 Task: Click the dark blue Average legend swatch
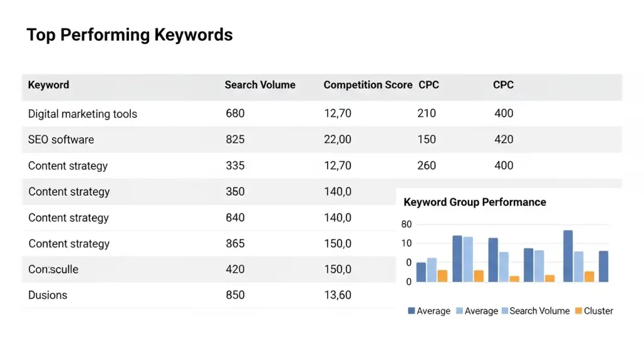(411, 311)
